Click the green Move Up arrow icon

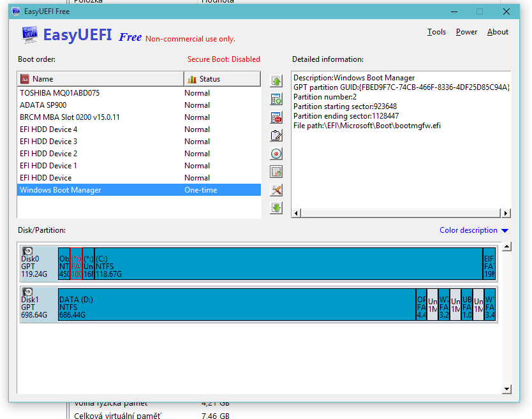[x=276, y=81]
